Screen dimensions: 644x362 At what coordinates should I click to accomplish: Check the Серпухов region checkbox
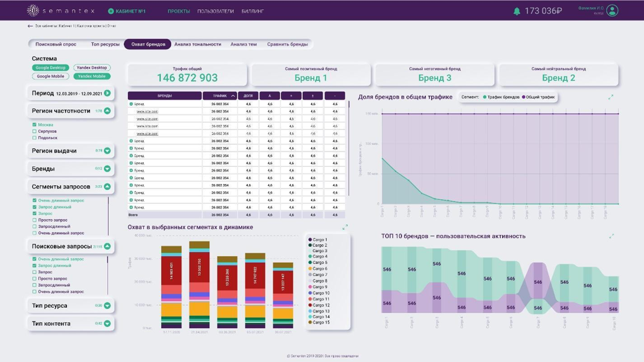click(34, 131)
